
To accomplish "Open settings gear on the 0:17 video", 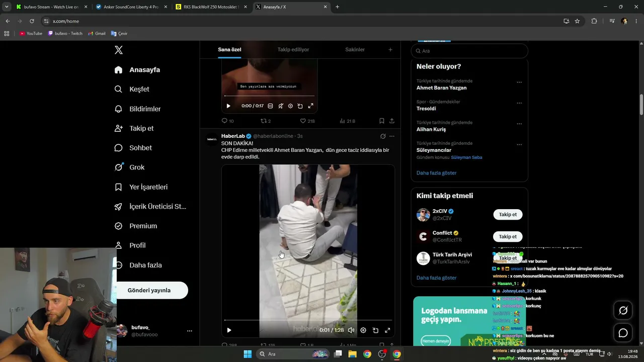I will point(290,106).
